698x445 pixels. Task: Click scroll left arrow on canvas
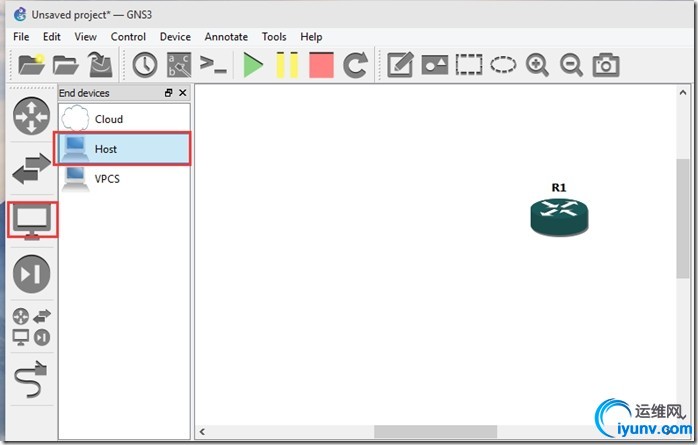coord(203,431)
